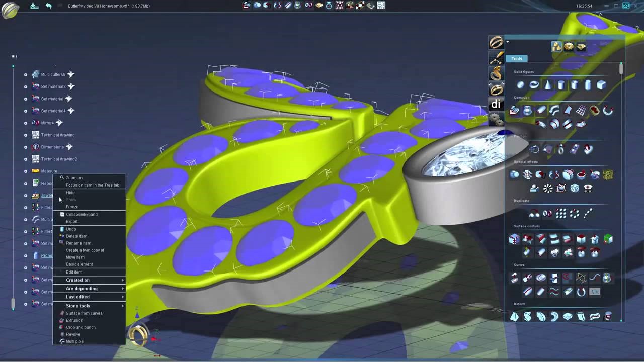This screenshot has width=644, height=362.
Task: Choose Delete item from the context menu
Action: (76, 236)
